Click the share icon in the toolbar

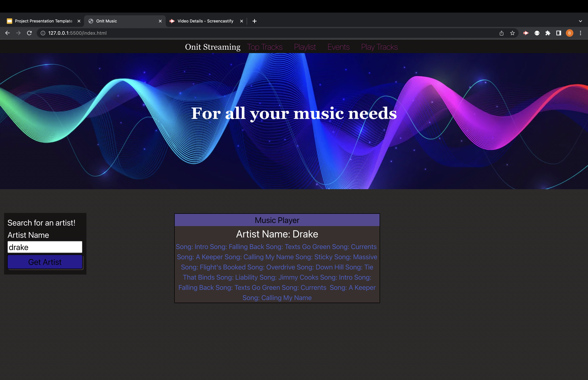(501, 33)
